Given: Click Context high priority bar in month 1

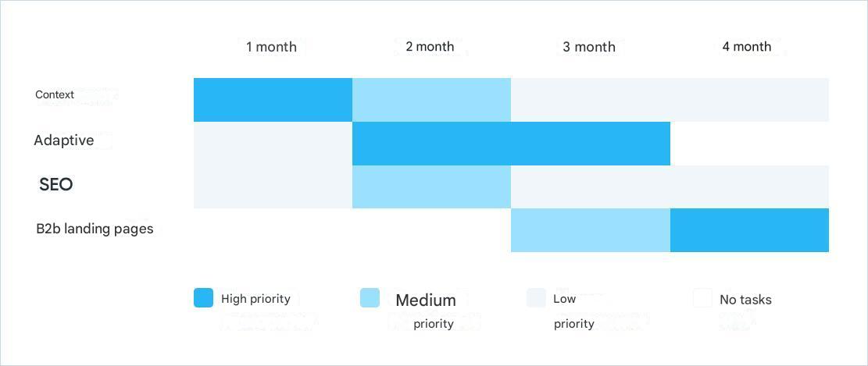Looking at the screenshot, I should pyautogui.click(x=273, y=100).
